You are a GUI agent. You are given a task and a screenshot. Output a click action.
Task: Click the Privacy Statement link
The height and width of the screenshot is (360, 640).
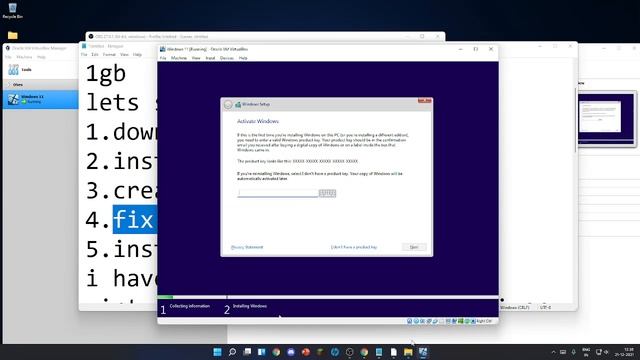247,247
